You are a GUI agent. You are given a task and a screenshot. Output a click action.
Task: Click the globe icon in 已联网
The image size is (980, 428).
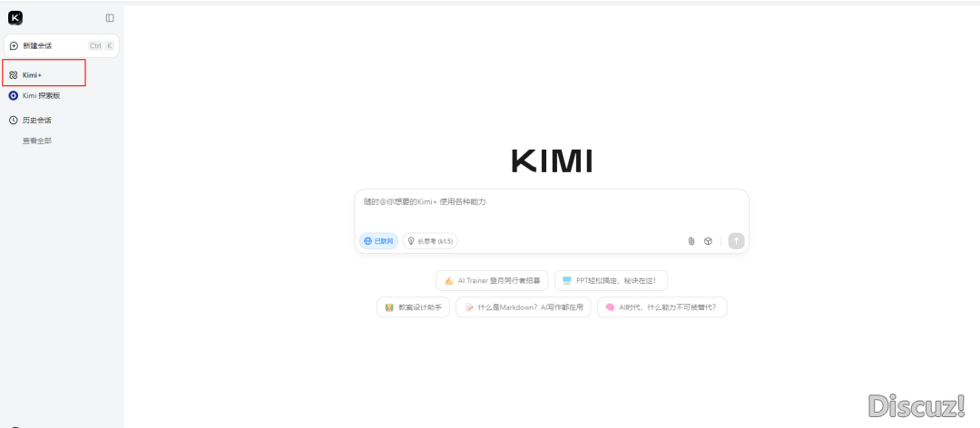367,241
